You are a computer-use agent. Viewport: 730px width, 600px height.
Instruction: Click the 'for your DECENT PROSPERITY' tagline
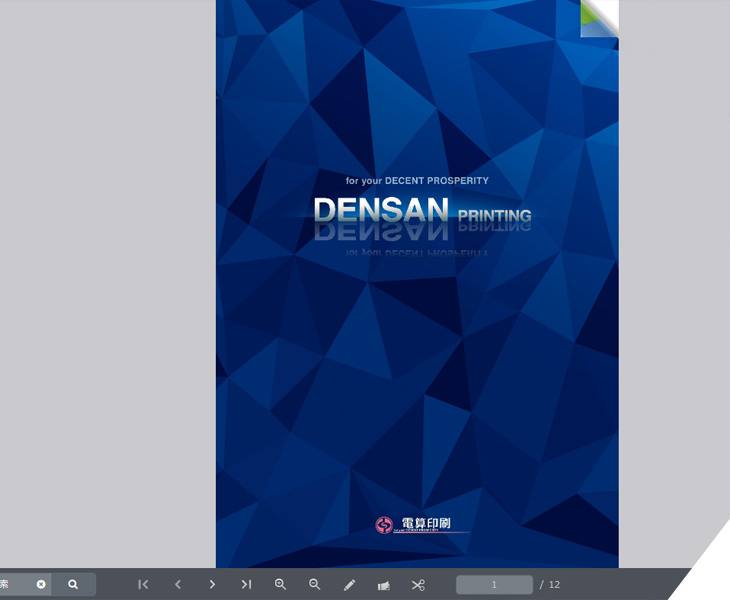tap(417, 181)
